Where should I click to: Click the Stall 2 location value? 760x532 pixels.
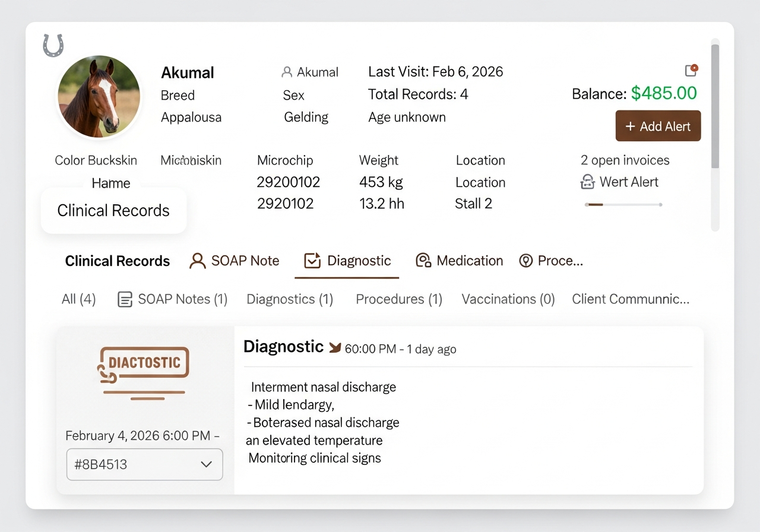[473, 204]
